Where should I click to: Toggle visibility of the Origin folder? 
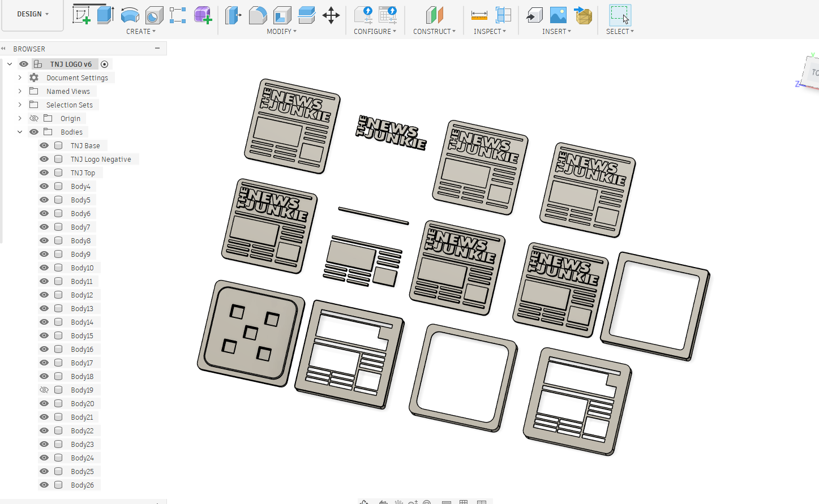click(34, 118)
